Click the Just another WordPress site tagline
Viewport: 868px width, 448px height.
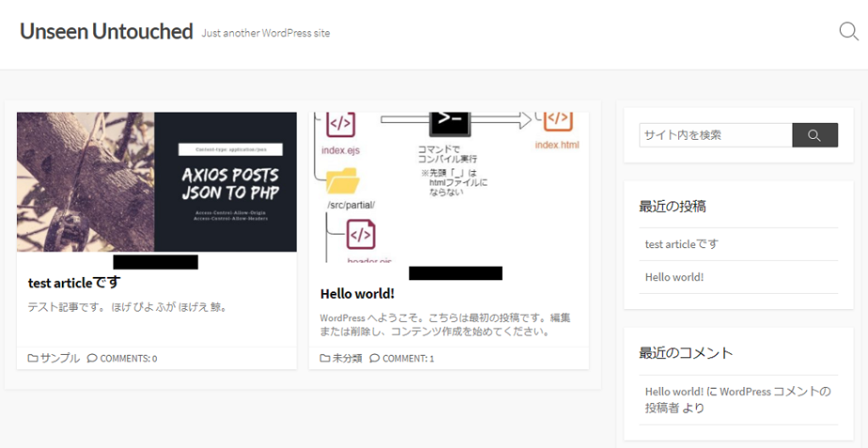coord(265,33)
